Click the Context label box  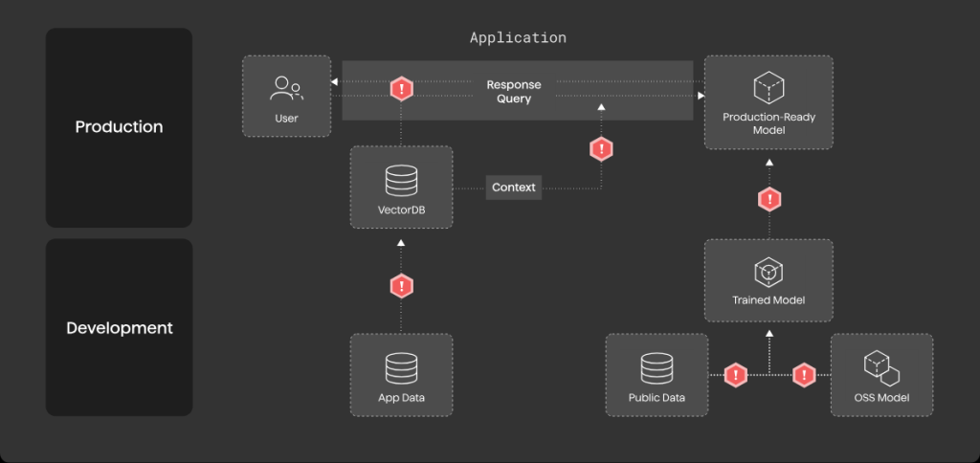pos(514,187)
